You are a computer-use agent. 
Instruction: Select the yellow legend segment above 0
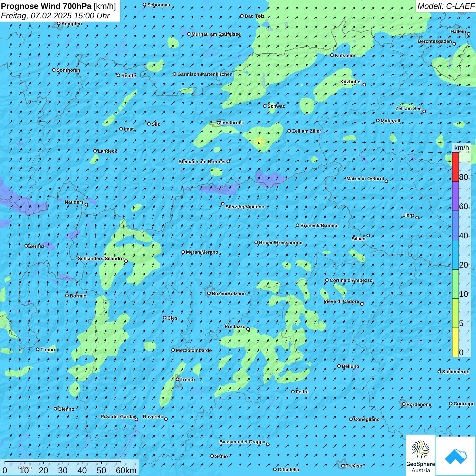pyautogui.click(x=455, y=342)
